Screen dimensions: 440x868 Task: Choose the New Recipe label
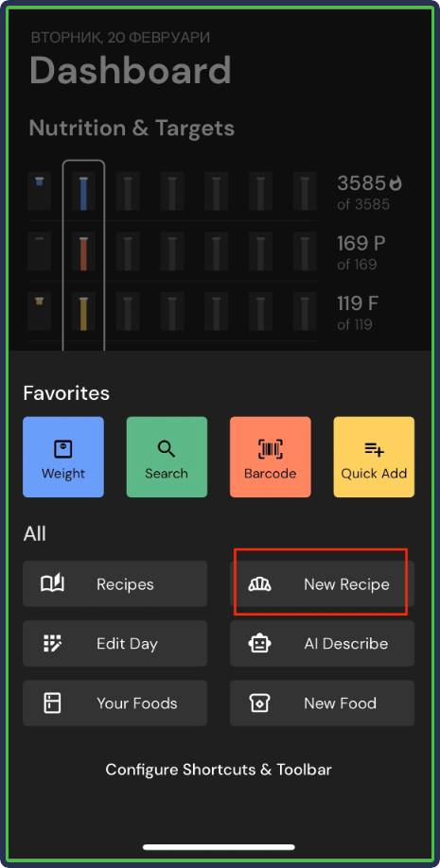tap(346, 584)
